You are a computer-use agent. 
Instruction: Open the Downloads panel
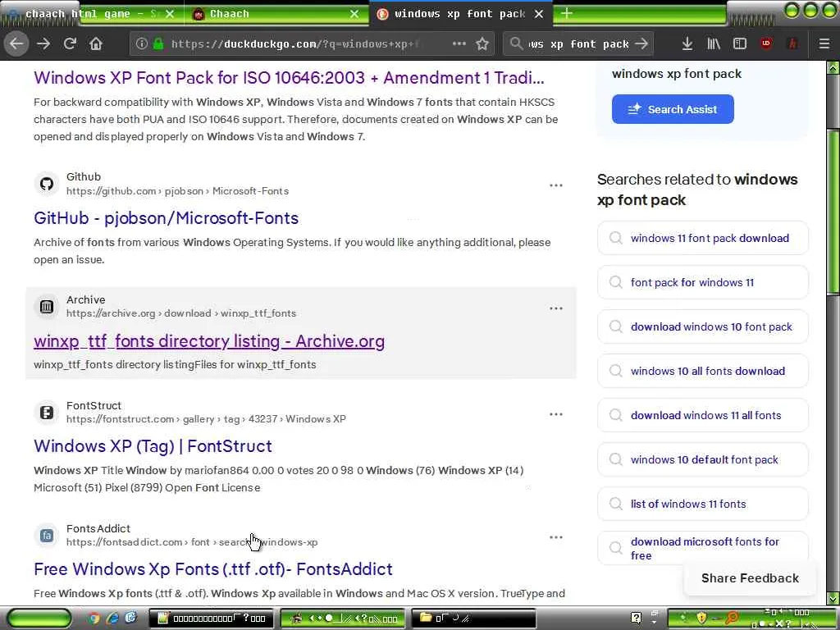[687, 43]
